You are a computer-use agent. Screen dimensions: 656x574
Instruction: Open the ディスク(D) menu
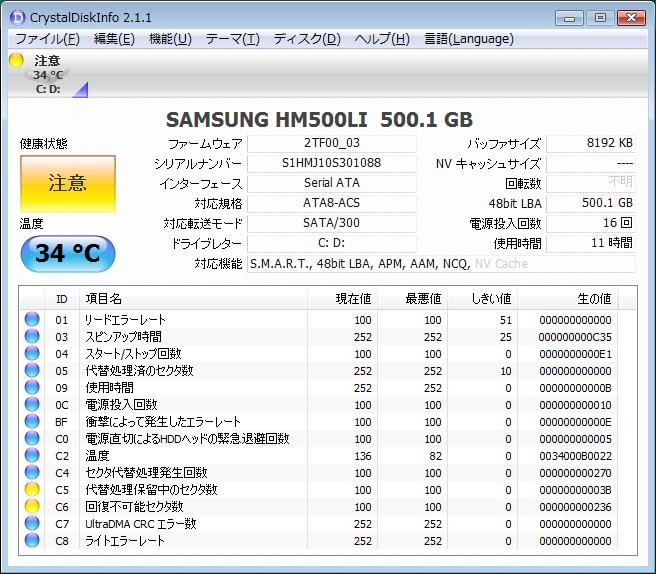[x=307, y=39]
